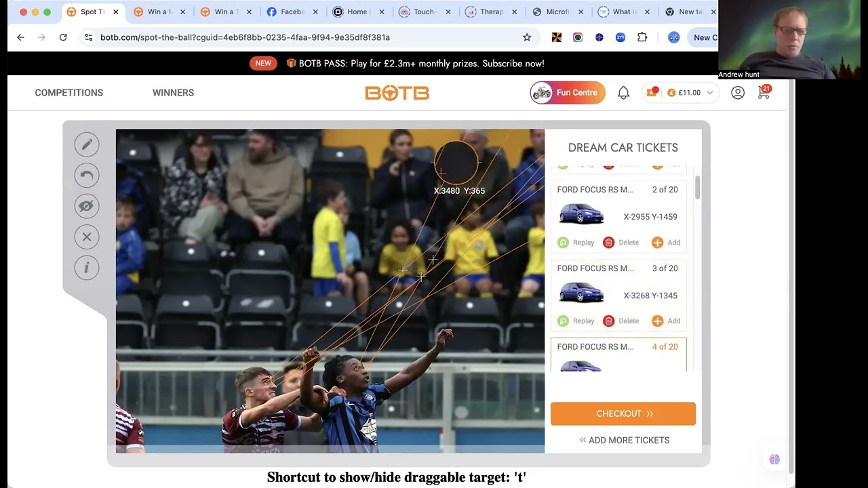Screen dimensions: 868x488
Task: Switch to the Home tab
Action: tap(357, 12)
